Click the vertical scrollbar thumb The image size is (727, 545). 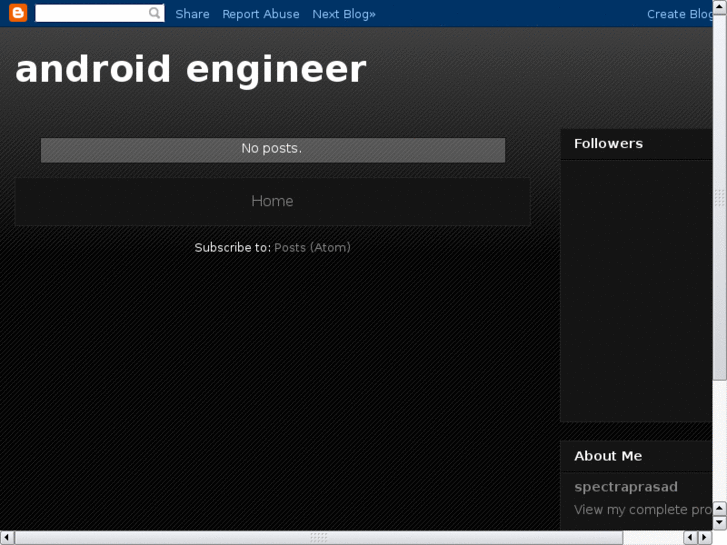click(720, 198)
